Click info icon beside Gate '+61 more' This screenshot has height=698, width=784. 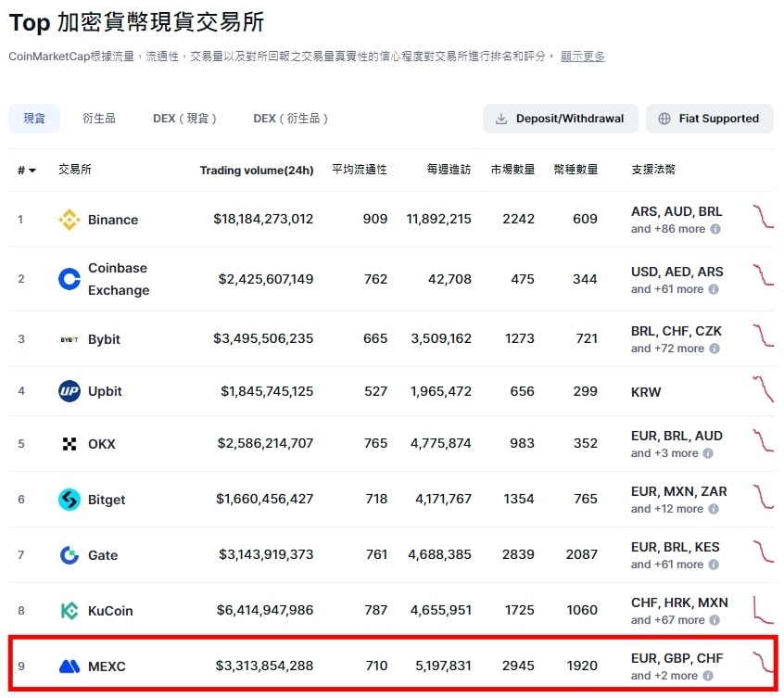[714, 565]
